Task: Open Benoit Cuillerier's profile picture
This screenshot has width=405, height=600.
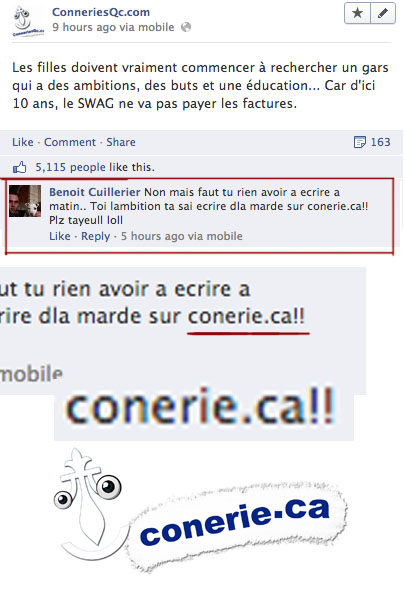Action: 25,201
